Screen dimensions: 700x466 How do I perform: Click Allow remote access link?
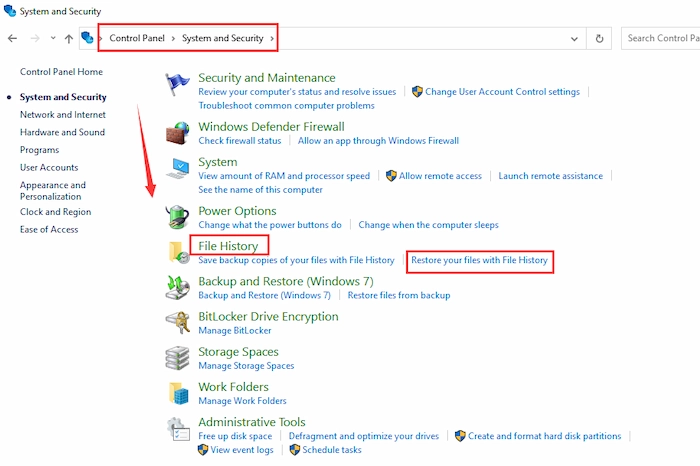point(440,176)
